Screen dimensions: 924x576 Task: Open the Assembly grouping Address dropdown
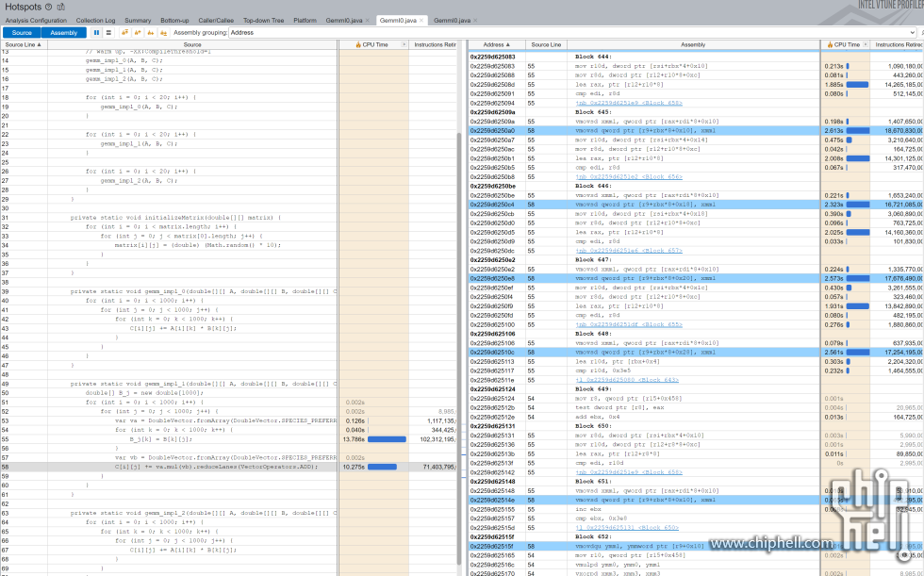[571, 32]
